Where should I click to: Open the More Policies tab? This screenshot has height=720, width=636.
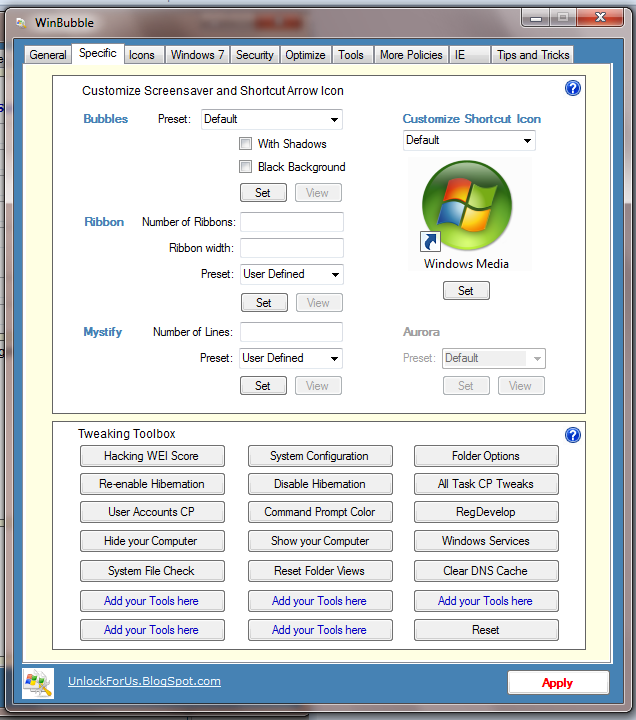pyautogui.click(x=411, y=55)
